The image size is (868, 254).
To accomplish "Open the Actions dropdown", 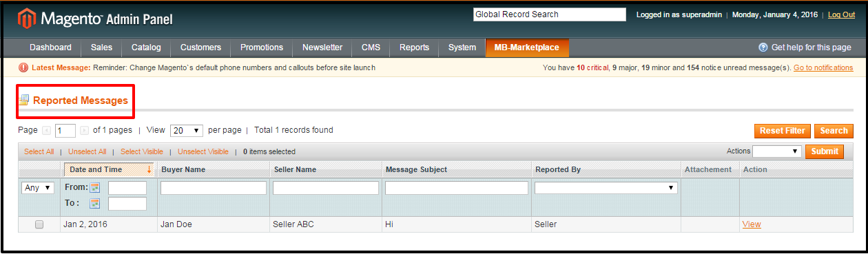I will click(776, 151).
